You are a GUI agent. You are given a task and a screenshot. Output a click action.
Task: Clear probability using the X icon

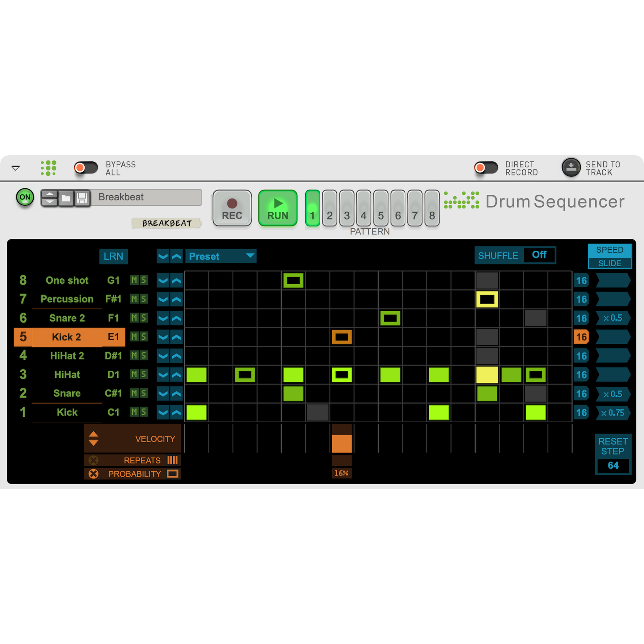coord(94,474)
